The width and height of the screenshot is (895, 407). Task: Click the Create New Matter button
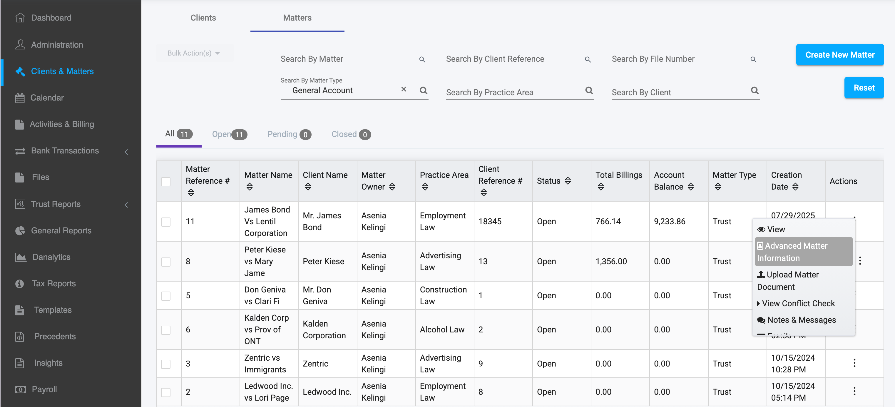tap(839, 55)
